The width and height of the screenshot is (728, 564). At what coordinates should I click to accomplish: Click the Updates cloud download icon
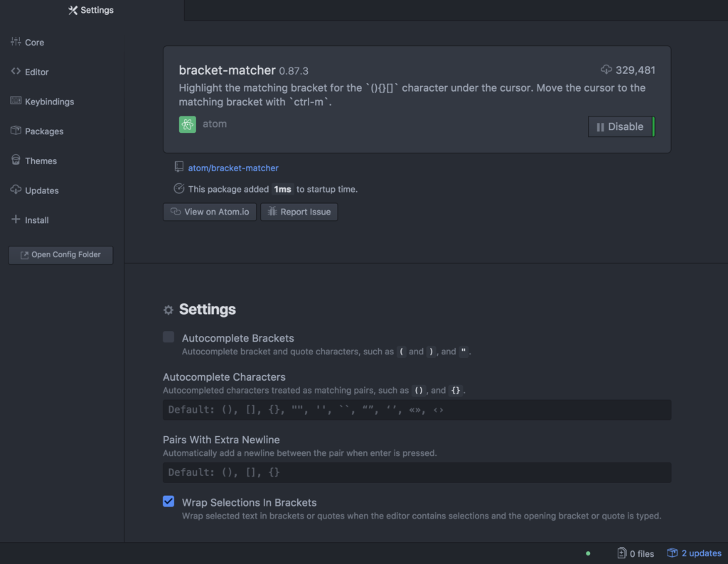(x=16, y=190)
